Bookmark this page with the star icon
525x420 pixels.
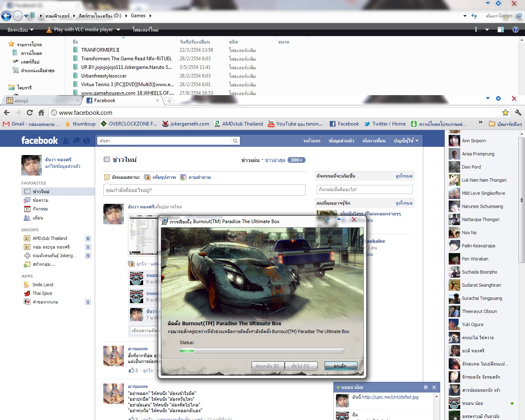pyautogui.click(x=505, y=113)
